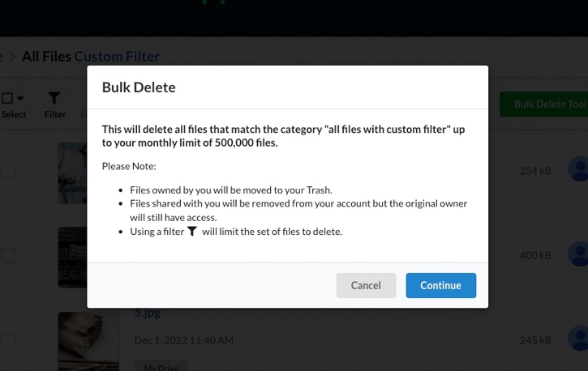Open the thumbnail of the 400 kB file
The width and height of the screenshot is (588, 371).
click(72, 258)
